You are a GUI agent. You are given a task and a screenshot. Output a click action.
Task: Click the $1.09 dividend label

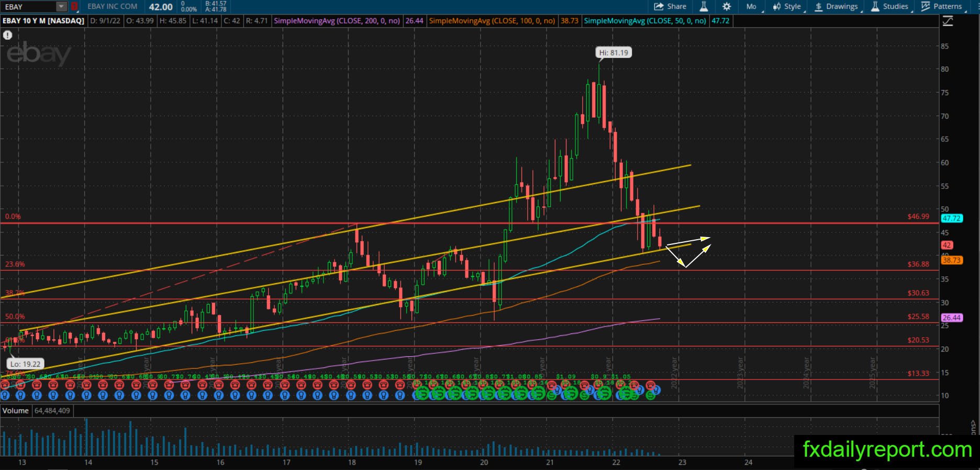565,377
